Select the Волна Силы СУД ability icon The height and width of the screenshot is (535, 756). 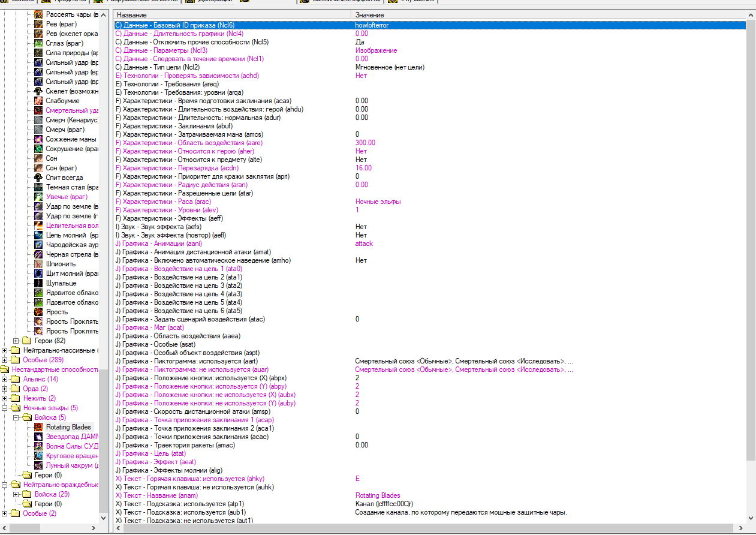tap(38, 446)
